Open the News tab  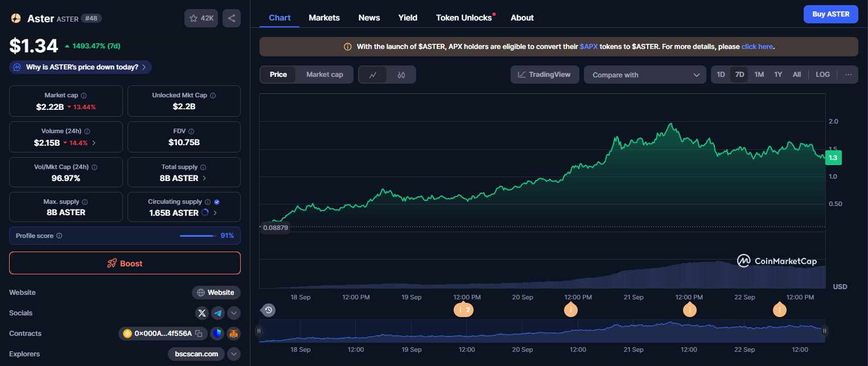[x=369, y=18]
